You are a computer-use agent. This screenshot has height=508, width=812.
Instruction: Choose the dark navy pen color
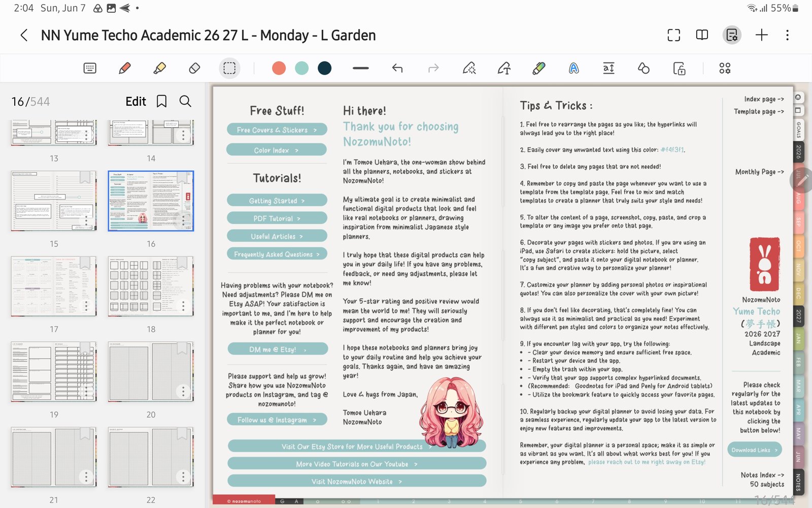point(324,68)
